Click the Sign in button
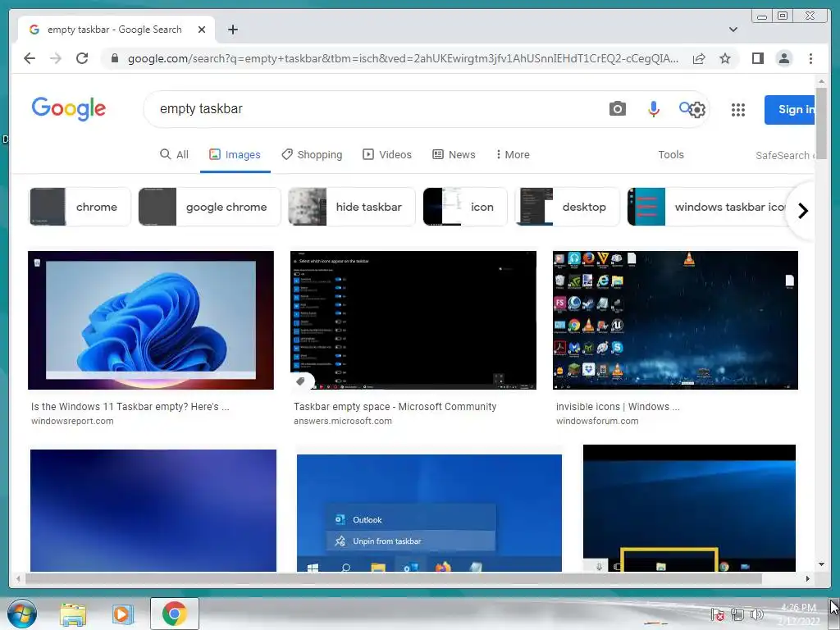 [790, 110]
